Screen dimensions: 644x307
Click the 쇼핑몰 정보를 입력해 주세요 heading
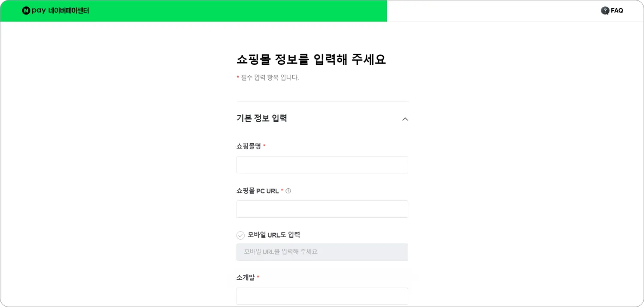(311, 60)
